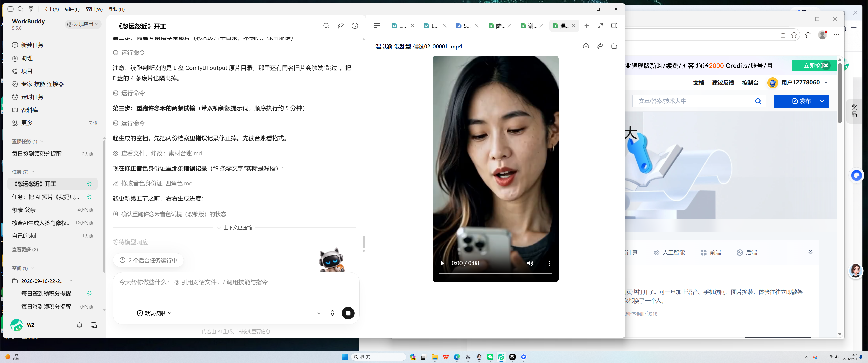Viewport: 868px width, 363px height.
Task: Collapse the 空间 (1) section
Action: click(32, 268)
